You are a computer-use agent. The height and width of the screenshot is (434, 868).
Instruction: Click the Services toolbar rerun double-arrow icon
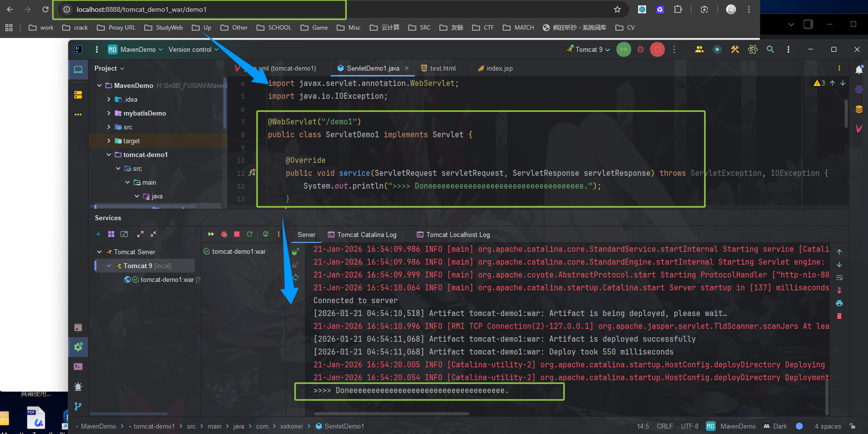click(211, 234)
